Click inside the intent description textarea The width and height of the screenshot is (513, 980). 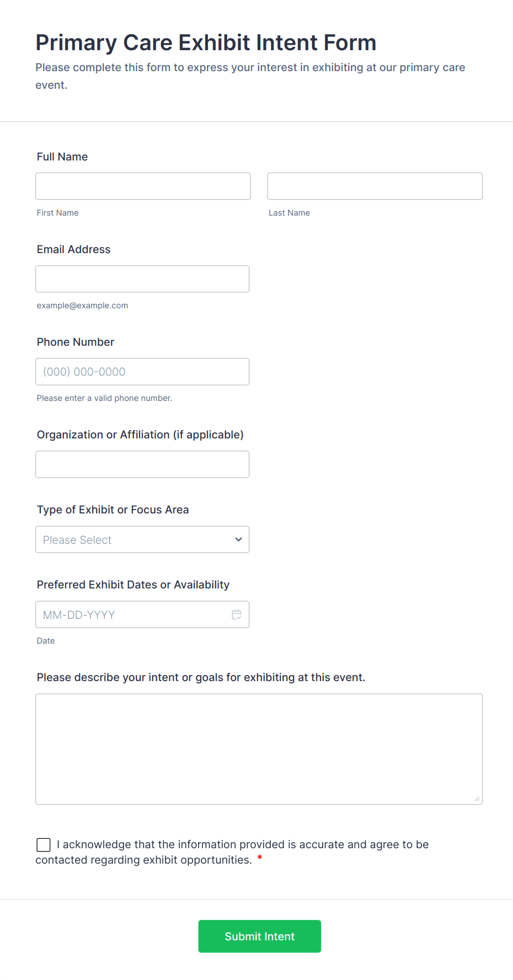[259, 748]
